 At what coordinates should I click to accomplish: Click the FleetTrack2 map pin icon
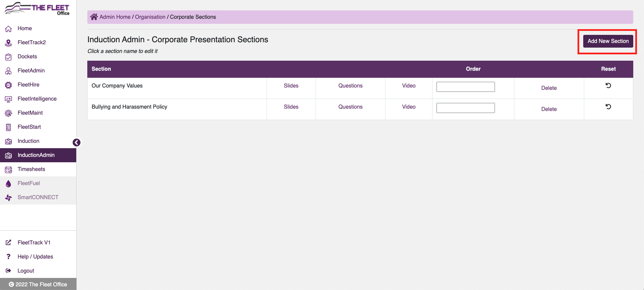(x=8, y=43)
